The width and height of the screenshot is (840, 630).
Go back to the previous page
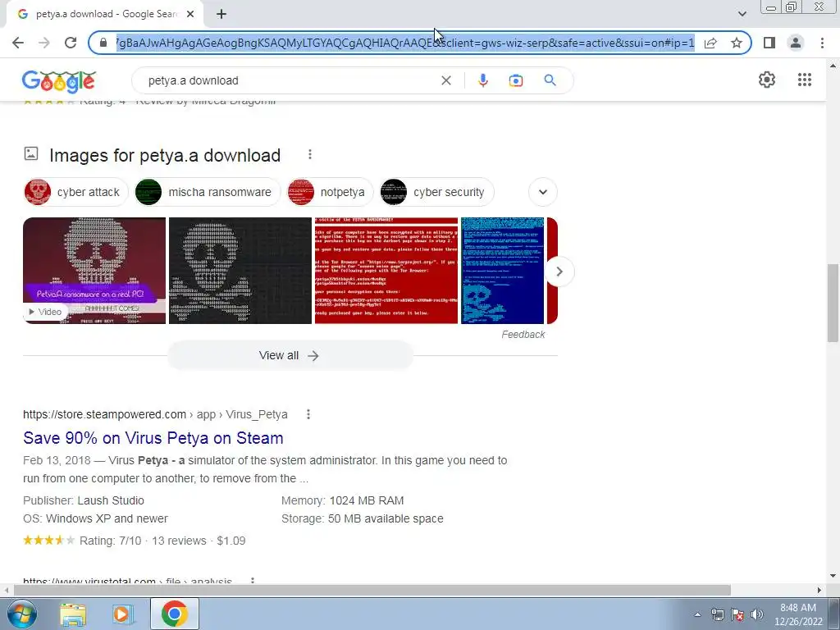[18, 43]
